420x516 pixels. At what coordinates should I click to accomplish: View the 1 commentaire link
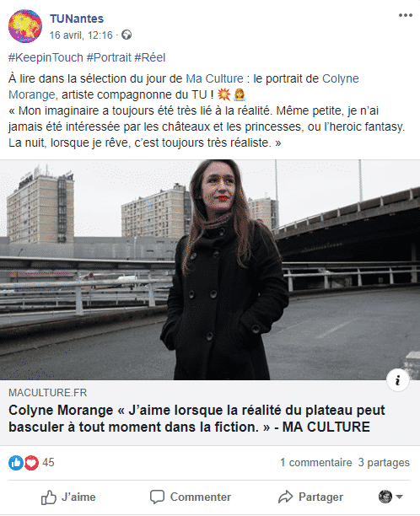click(316, 463)
